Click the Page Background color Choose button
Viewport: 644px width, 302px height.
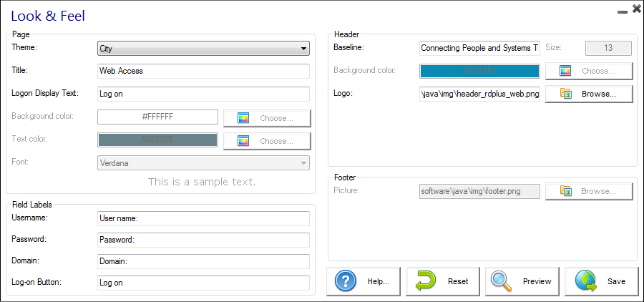pyautogui.click(x=267, y=118)
